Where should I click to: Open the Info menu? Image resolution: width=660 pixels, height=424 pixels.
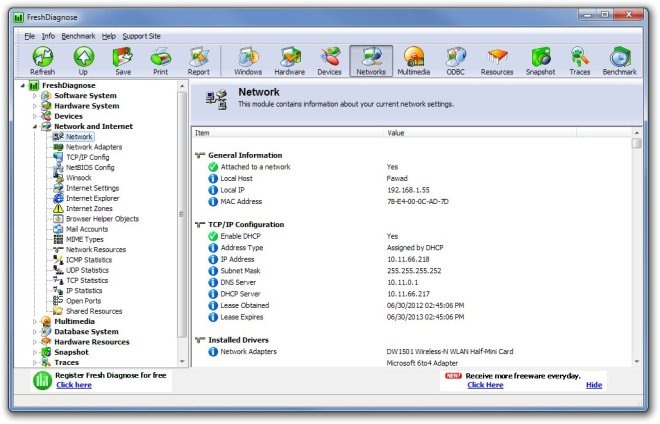(x=48, y=36)
